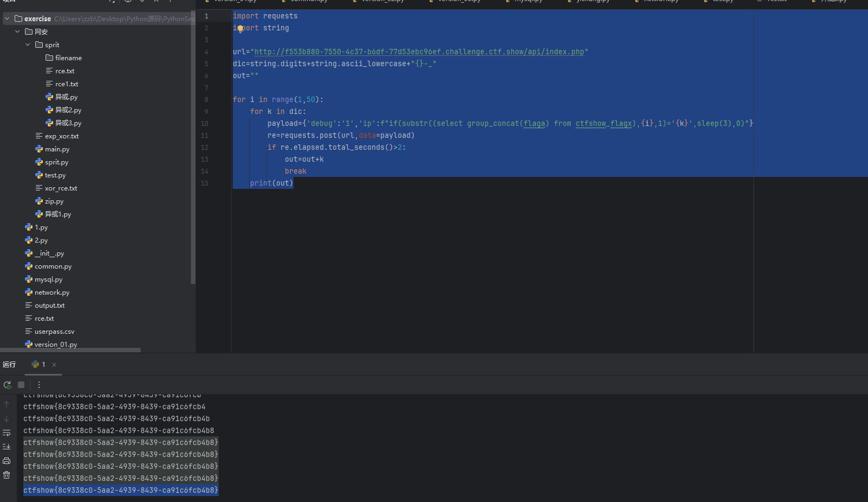Click the output line ending in ca91c6fcb4b8 without brace
The height and width of the screenshot is (502, 868).
tap(119, 431)
